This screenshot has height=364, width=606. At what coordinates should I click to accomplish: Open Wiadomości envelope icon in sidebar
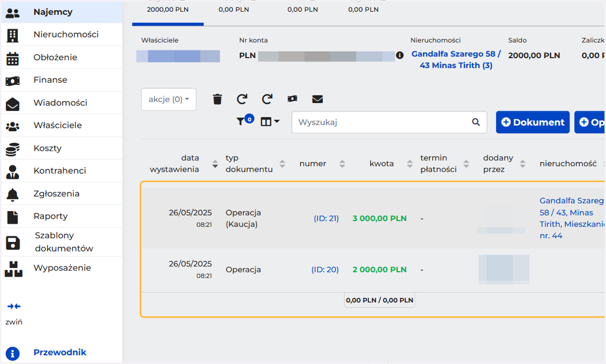[x=13, y=103]
